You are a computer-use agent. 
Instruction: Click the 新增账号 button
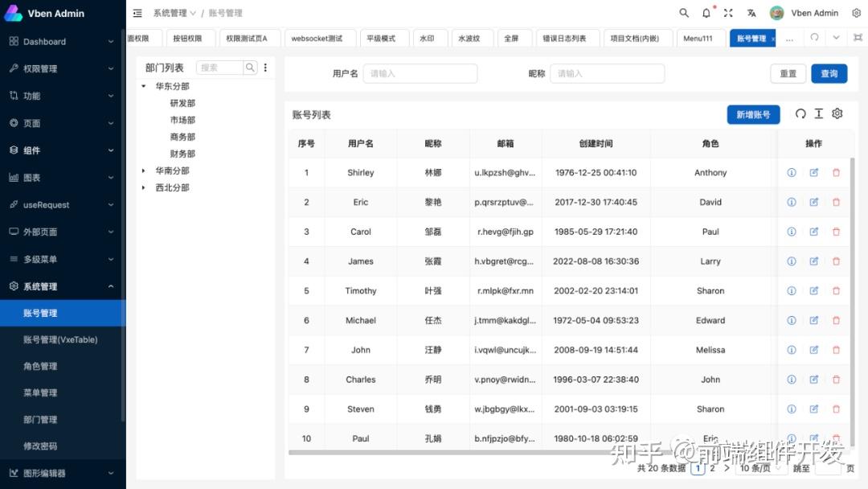pyautogui.click(x=753, y=114)
